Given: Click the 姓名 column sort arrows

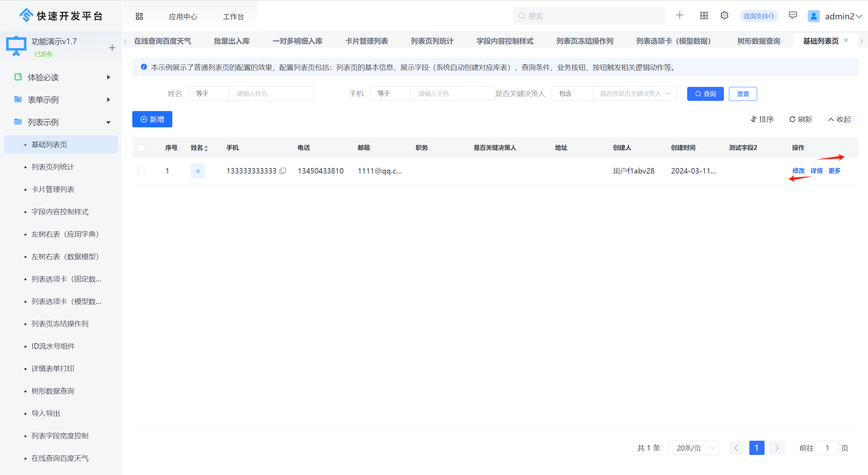Looking at the screenshot, I should (206, 148).
